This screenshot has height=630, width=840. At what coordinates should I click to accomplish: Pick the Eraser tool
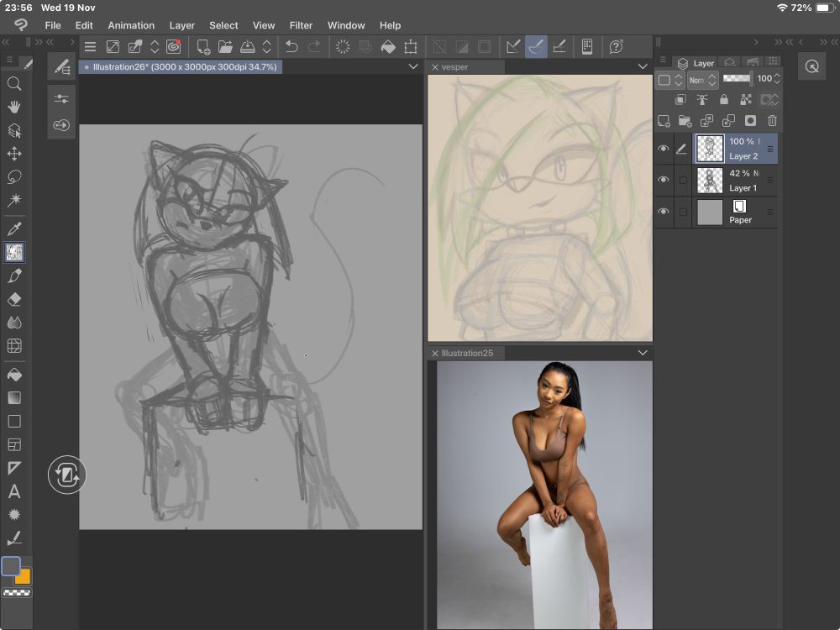pos(14,299)
